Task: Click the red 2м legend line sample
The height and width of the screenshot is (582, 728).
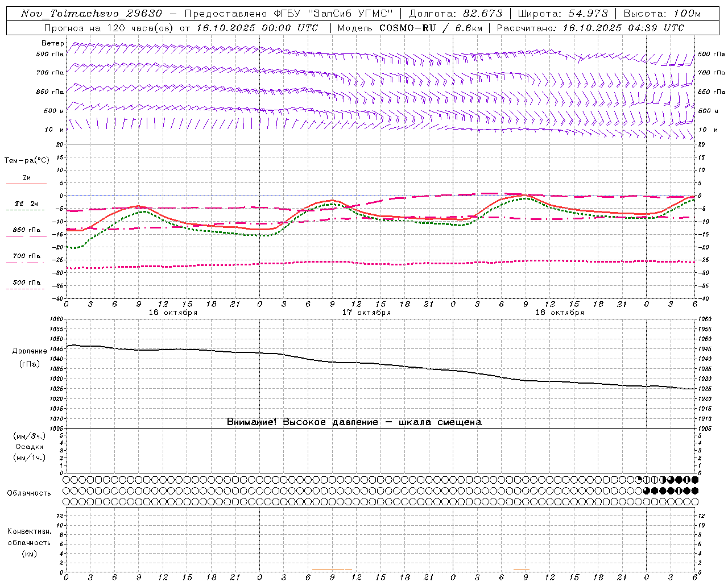Action: pos(26,184)
